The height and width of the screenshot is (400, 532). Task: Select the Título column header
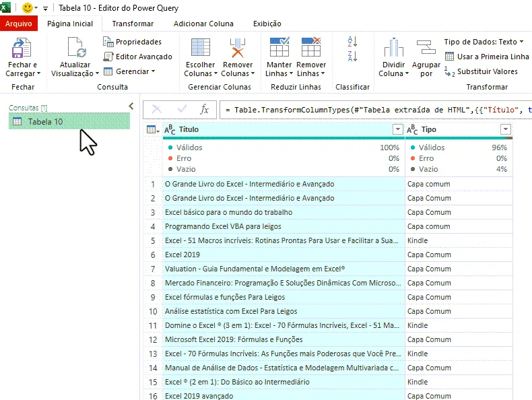284,129
